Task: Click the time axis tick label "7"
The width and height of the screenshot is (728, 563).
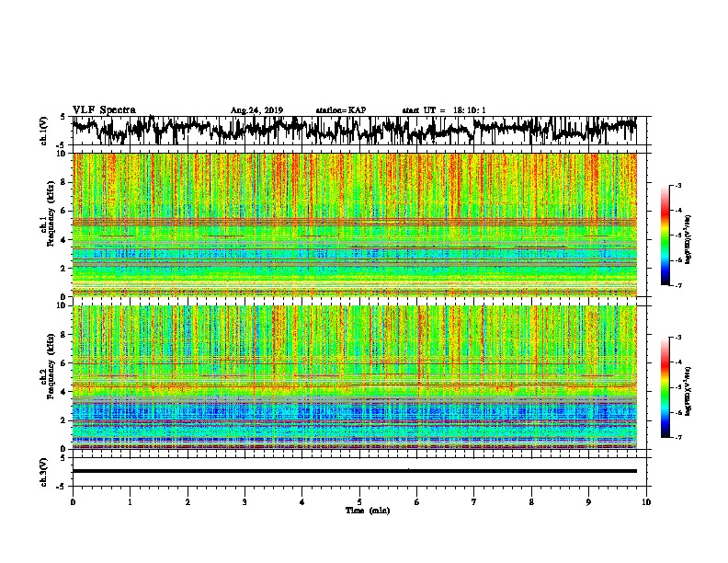Action: (474, 501)
